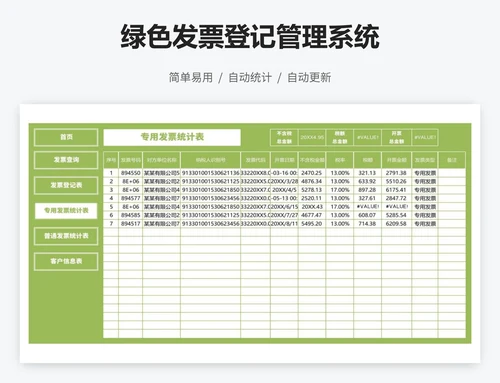Click the 序号 column header
Viewport: 500px width, 383px height.
(111, 160)
